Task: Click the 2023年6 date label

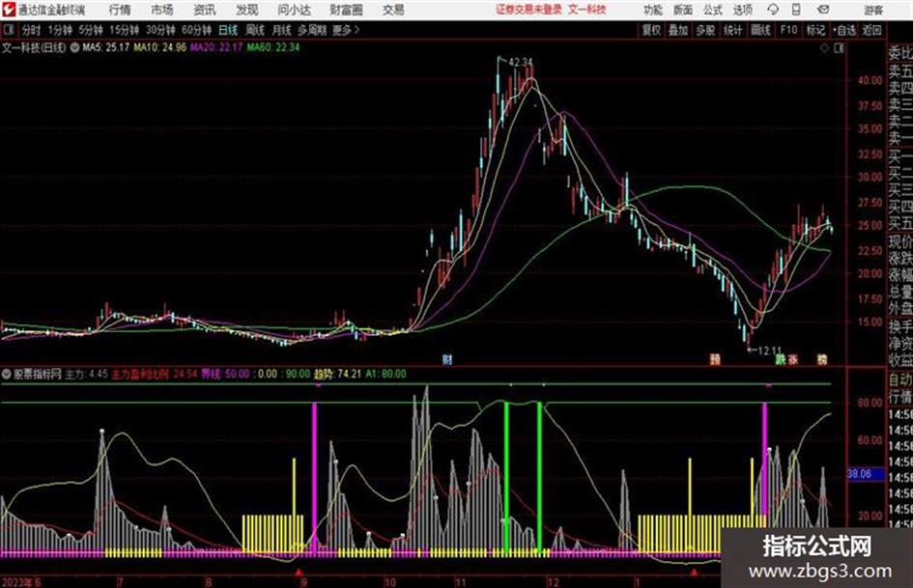Action: click(21, 581)
